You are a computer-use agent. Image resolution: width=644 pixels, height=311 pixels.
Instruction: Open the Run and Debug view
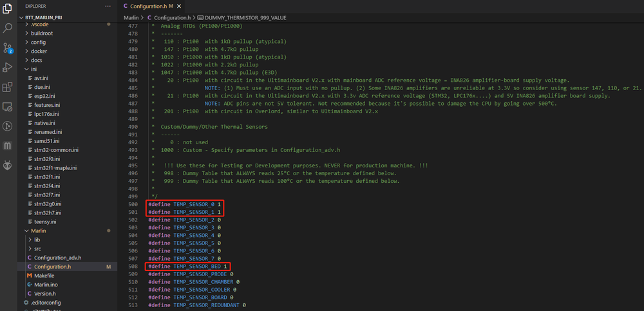pos(8,67)
